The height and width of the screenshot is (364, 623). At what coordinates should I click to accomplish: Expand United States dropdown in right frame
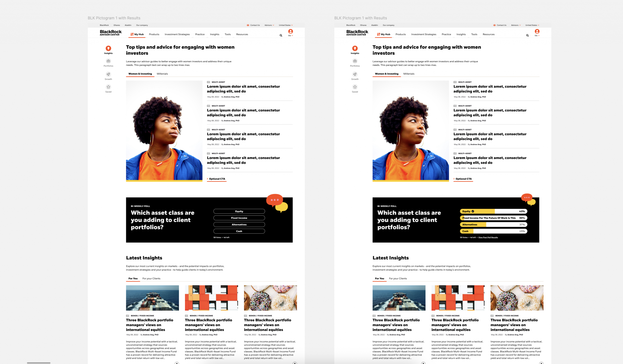tap(532, 25)
